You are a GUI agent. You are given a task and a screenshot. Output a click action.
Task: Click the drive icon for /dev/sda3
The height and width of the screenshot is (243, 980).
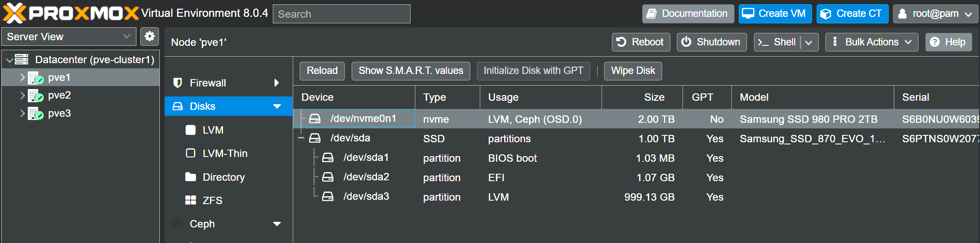click(328, 196)
